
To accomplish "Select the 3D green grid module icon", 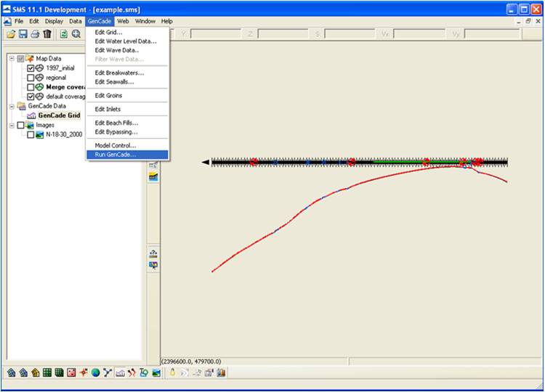I will [x=59, y=373].
